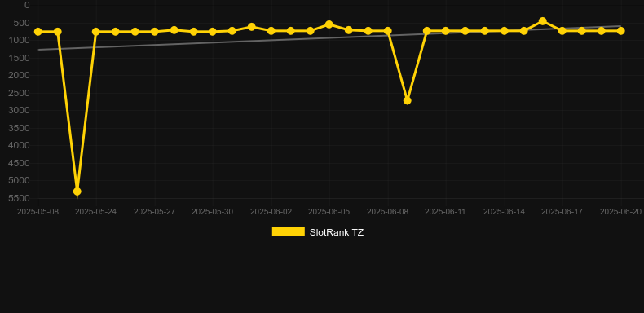Viewport: 644px width, 313px height.
Task: Click the data point above 2025-06-14
Action: click(505, 31)
